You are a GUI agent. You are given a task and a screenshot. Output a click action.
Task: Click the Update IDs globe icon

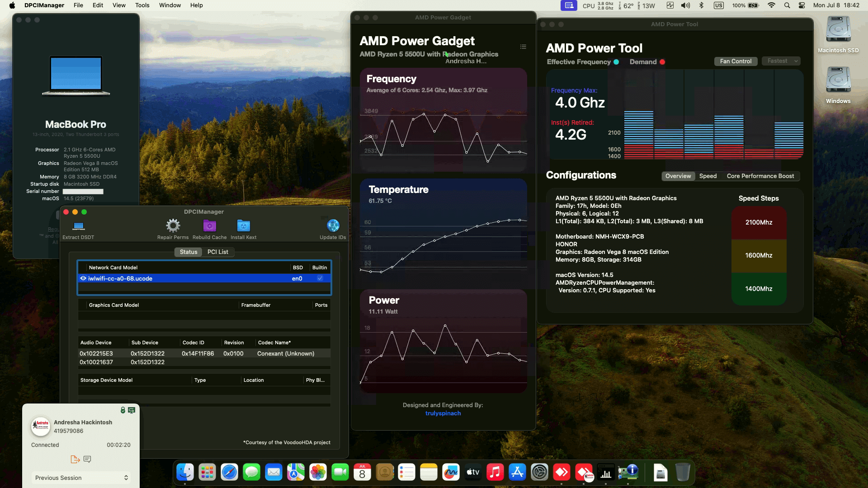[333, 225]
